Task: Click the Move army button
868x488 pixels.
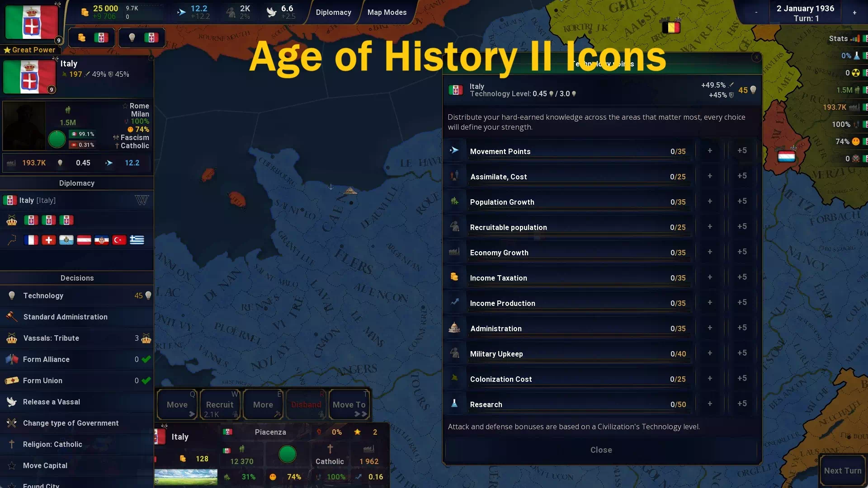Action: point(177,404)
